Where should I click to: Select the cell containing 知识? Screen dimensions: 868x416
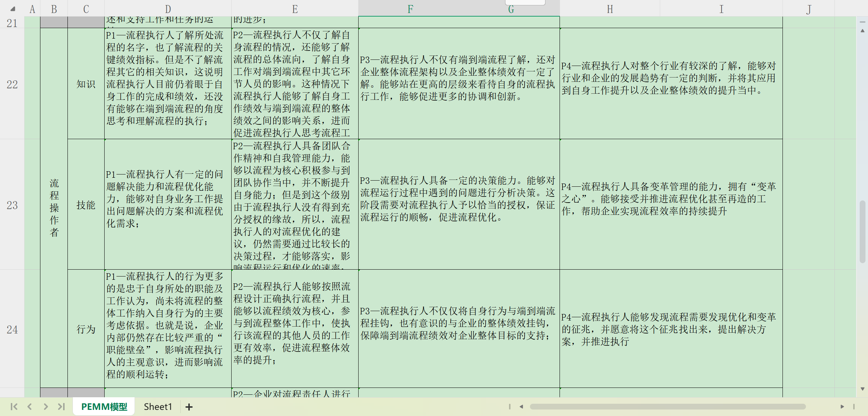coord(86,84)
